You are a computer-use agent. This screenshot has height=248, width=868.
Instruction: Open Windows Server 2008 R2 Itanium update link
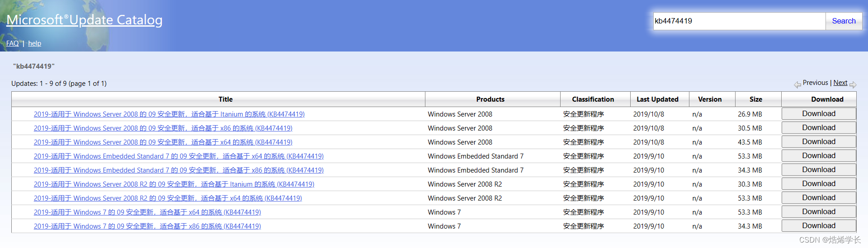(174, 184)
